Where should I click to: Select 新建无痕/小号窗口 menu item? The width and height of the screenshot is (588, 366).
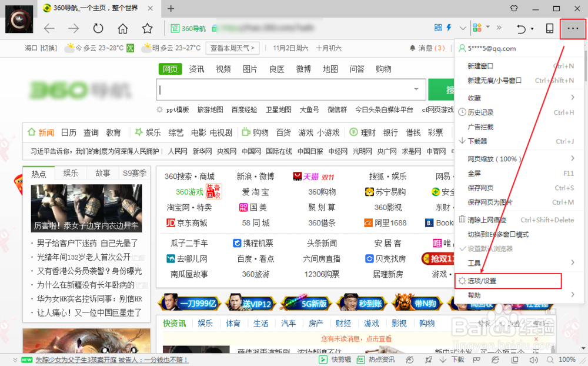tap(519, 81)
